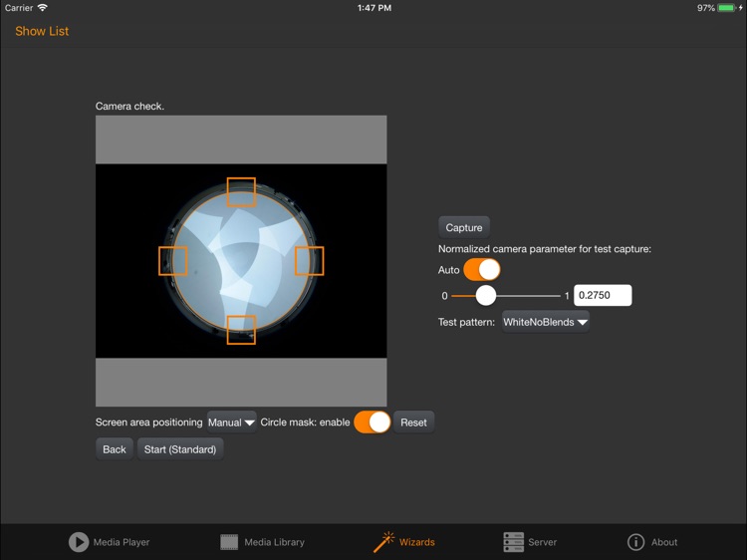Click the fisheye dome camera preview
The width and height of the screenshot is (747, 560).
tap(241, 261)
